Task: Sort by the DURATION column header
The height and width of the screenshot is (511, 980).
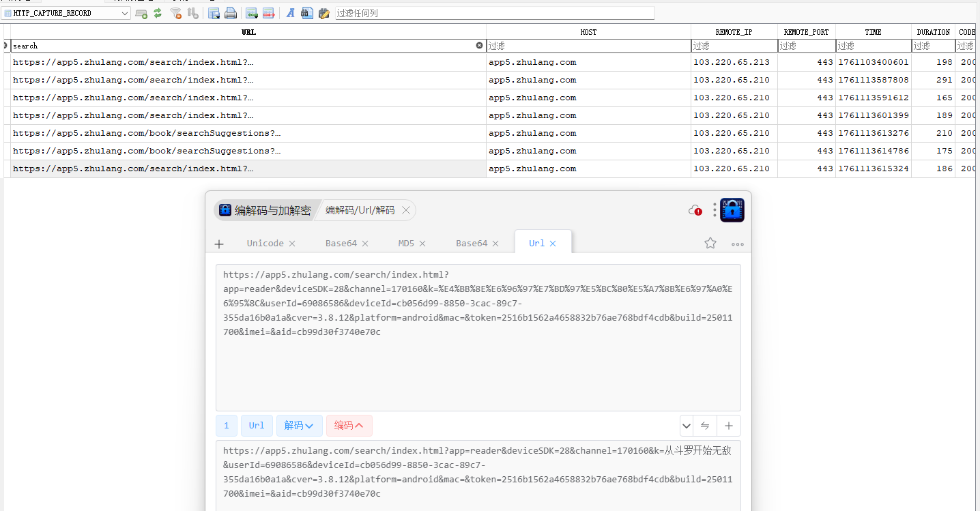Action: [933, 32]
